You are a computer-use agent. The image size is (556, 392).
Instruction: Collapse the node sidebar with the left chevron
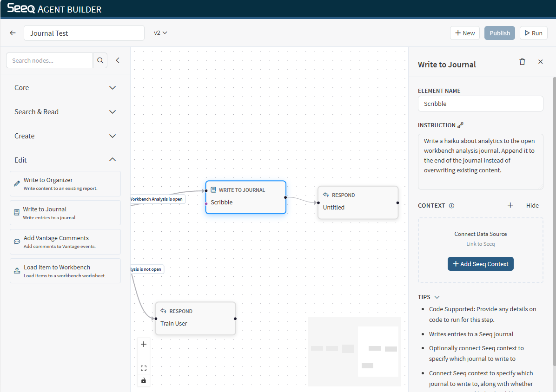click(118, 60)
